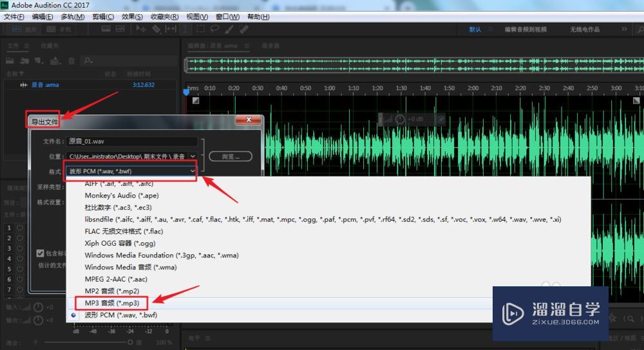Sort files by the 名称 column header
The width and height of the screenshot is (644, 350).
click(x=15, y=74)
